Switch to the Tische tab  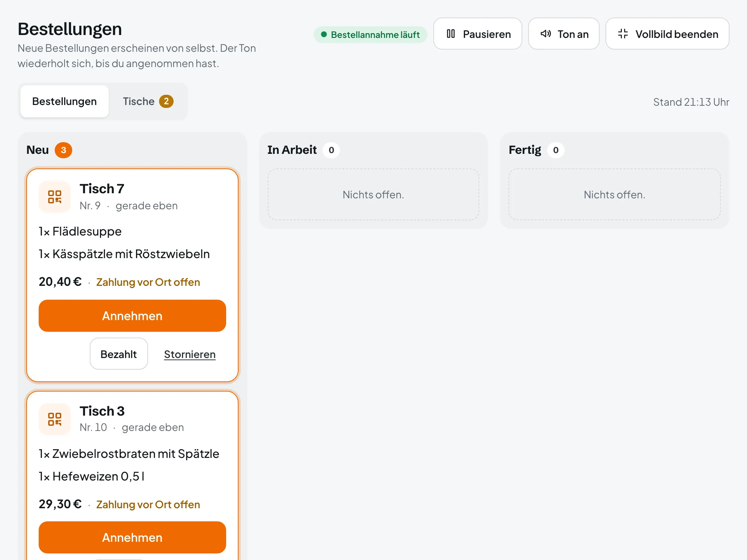point(148,101)
